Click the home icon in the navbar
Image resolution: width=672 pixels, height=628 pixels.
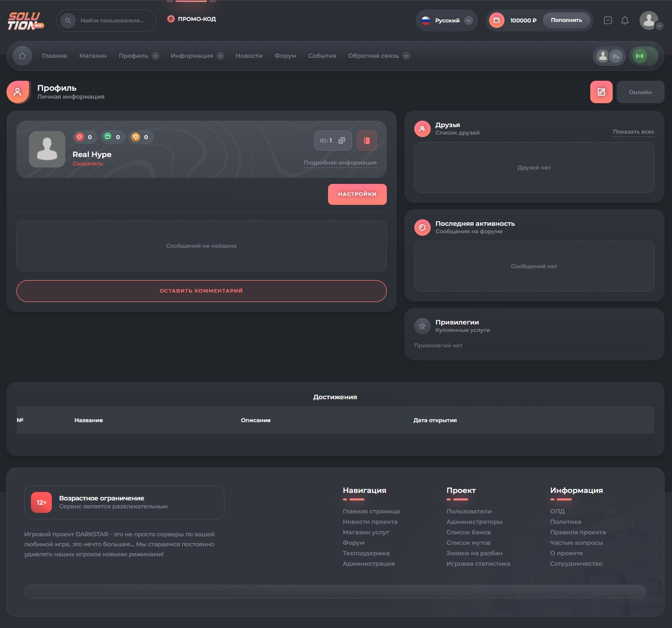(22, 56)
